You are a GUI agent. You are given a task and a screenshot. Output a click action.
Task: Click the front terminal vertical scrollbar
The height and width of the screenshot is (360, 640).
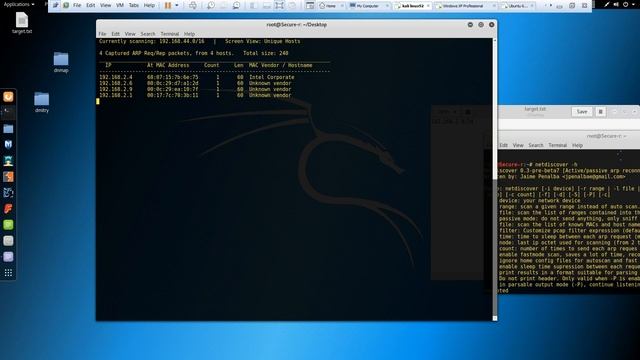495,180
